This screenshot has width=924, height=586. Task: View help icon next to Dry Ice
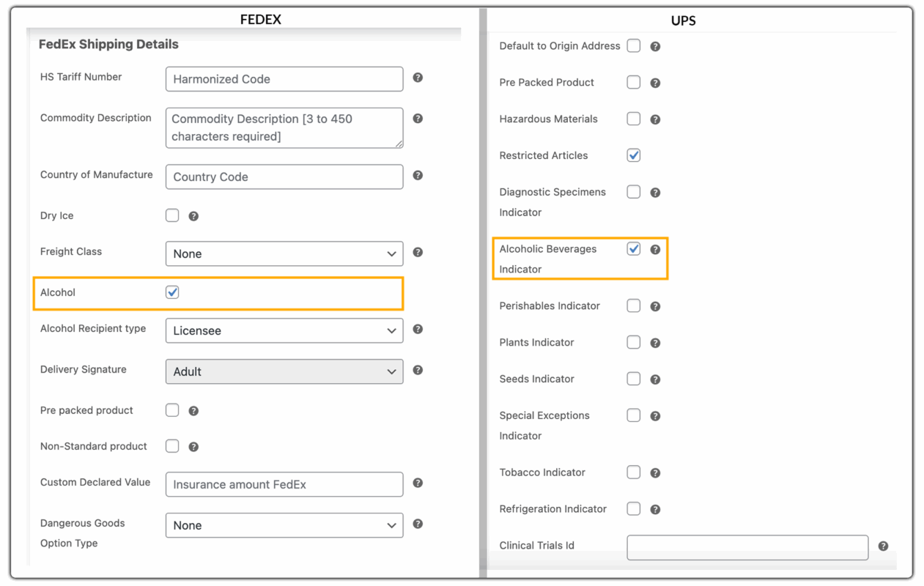[x=193, y=216]
